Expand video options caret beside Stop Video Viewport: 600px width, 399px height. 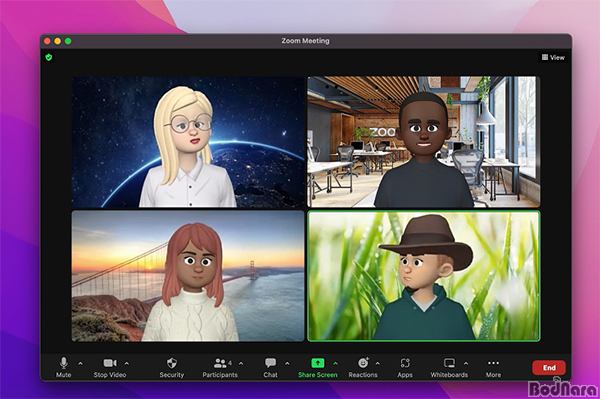[127, 363]
